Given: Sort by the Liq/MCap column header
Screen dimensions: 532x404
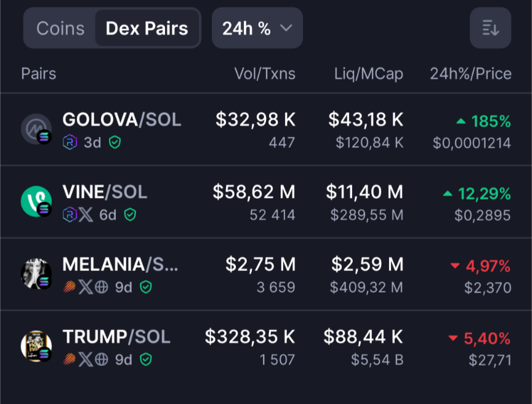Looking at the screenshot, I should (x=368, y=74).
